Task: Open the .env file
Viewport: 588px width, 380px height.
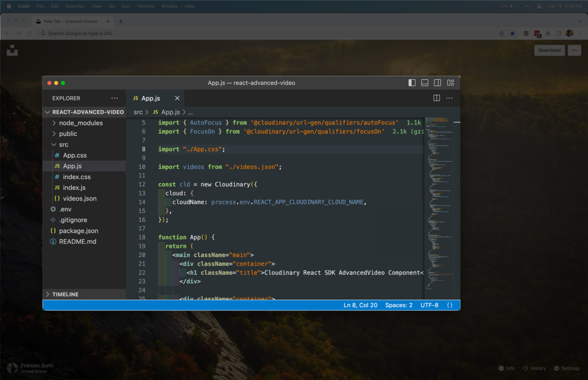Action: [84, 209]
